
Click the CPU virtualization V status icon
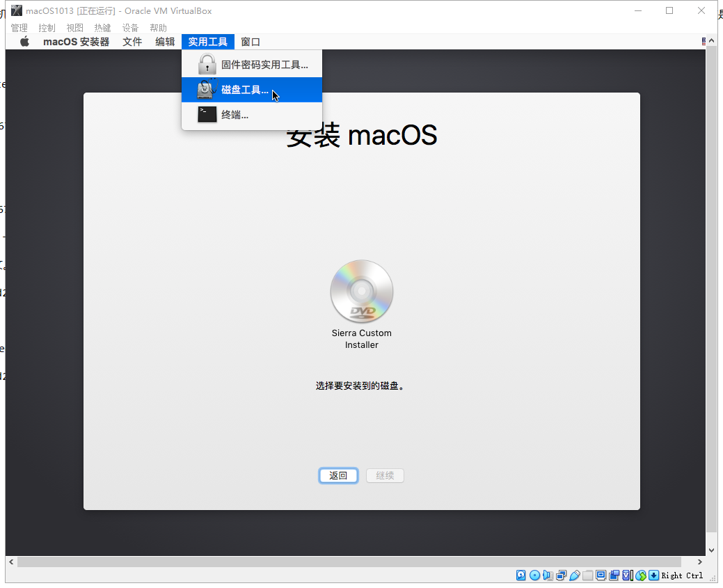(x=627, y=575)
